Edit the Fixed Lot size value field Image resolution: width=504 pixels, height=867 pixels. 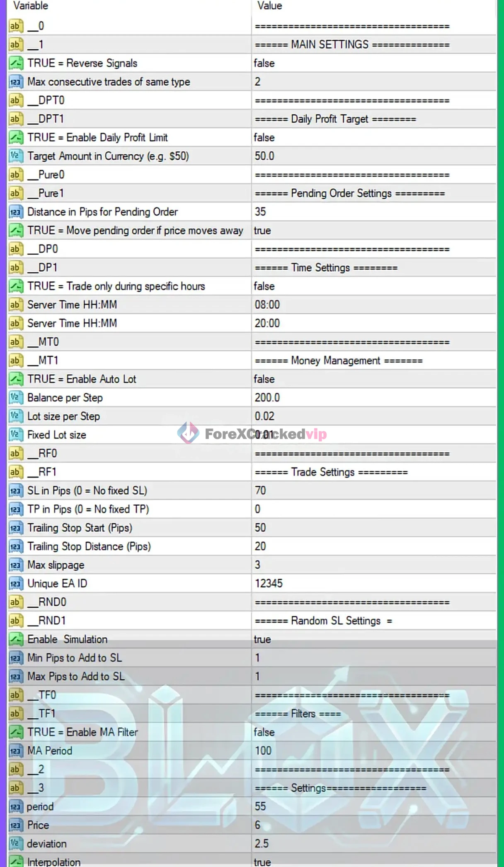pyautogui.click(x=373, y=435)
